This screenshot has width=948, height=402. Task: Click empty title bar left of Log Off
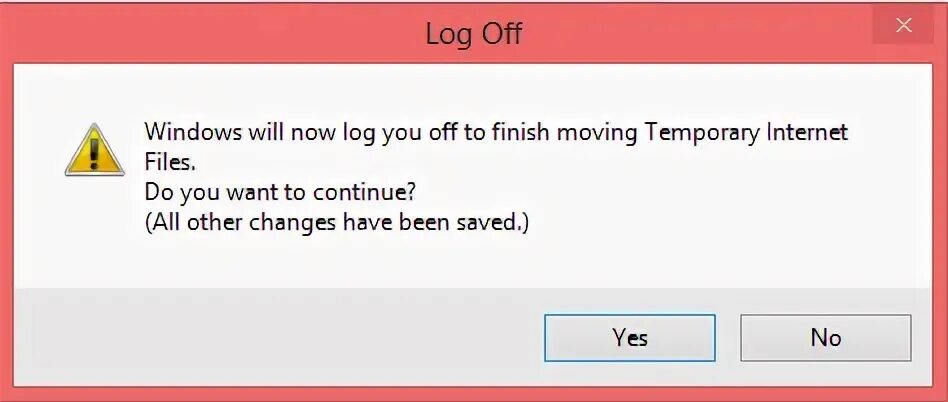click(212, 33)
